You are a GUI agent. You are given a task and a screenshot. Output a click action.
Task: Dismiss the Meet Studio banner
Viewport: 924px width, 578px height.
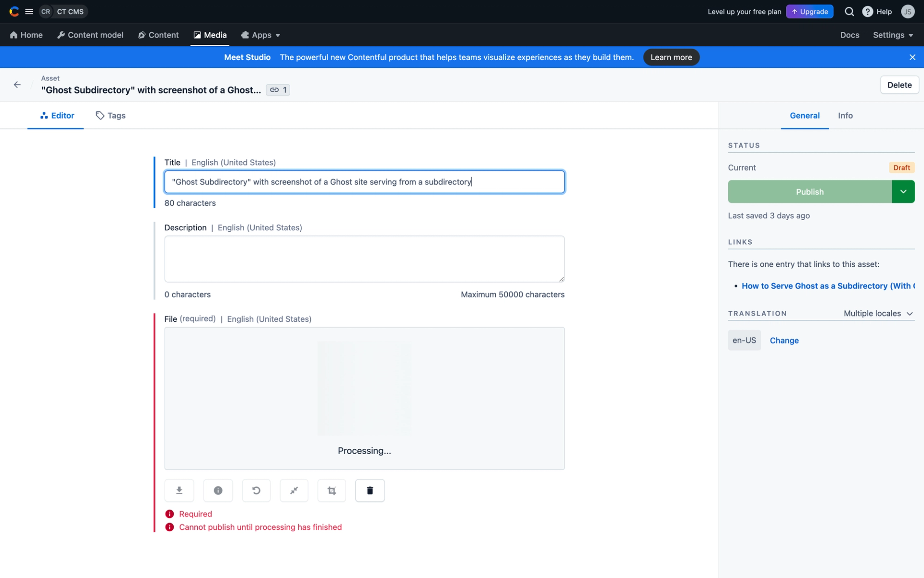tap(912, 57)
